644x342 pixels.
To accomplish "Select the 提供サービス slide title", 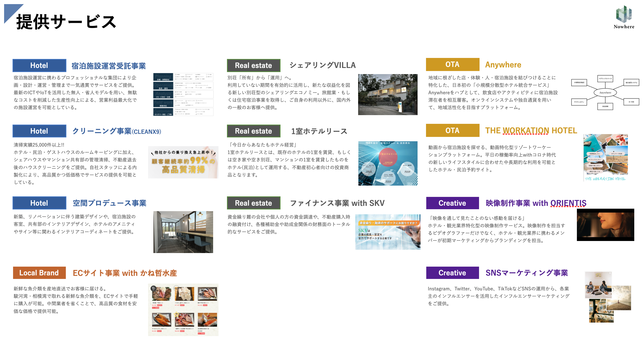I will pos(66,22).
